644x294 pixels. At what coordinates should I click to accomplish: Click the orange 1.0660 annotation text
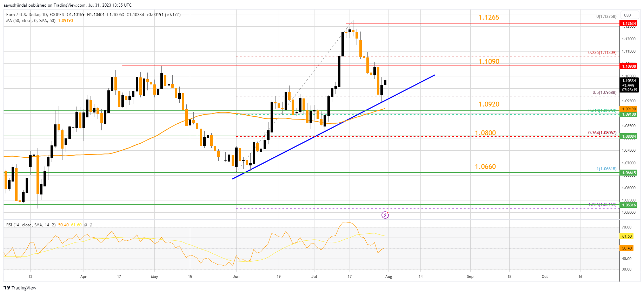485,166
